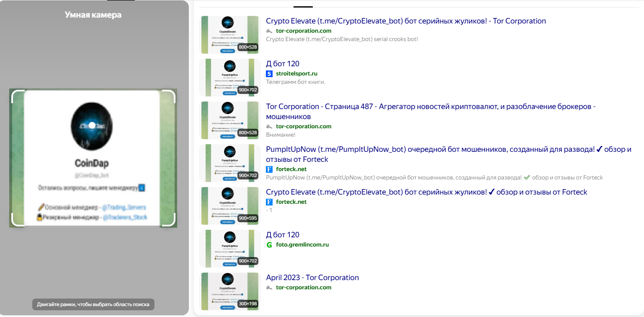Visit forteck.net under the Crypto Elevate Forteck result

coord(291,202)
